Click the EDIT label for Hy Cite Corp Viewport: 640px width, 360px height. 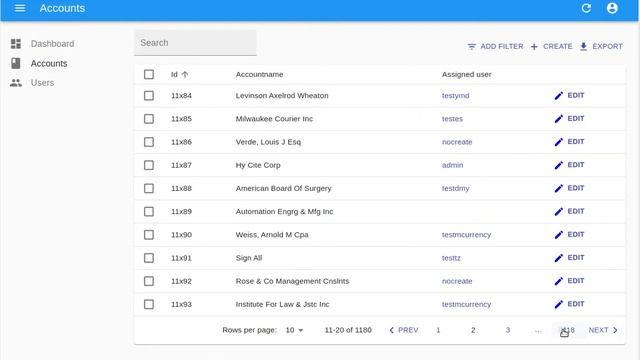pyautogui.click(x=576, y=165)
